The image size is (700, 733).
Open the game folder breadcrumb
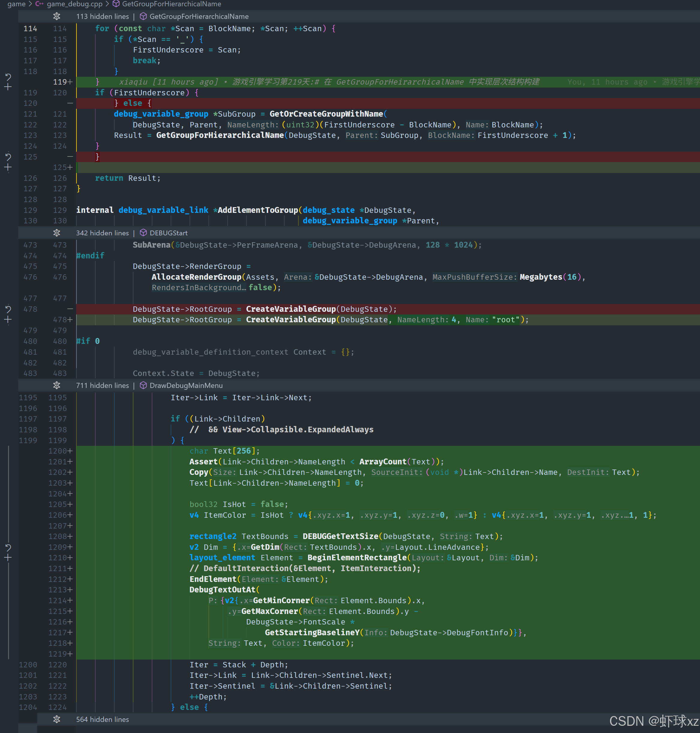coord(16,4)
